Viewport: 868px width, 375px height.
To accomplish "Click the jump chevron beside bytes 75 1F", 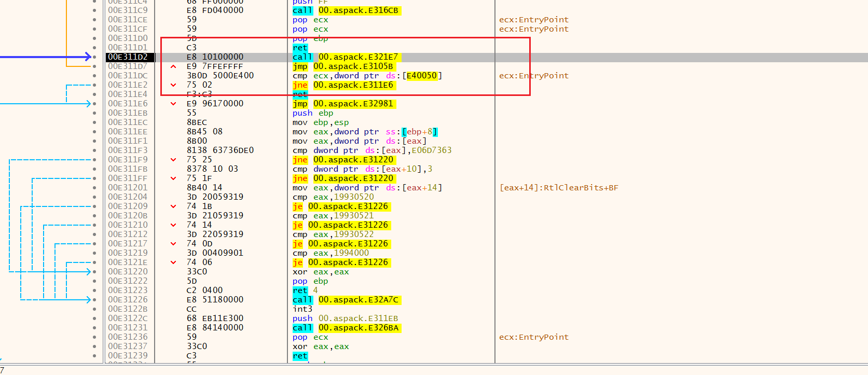I will click(x=173, y=178).
